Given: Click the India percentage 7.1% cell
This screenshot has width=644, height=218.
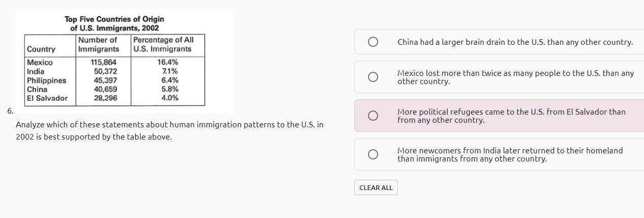Looking at the screenshot, I should coord(170,71).
